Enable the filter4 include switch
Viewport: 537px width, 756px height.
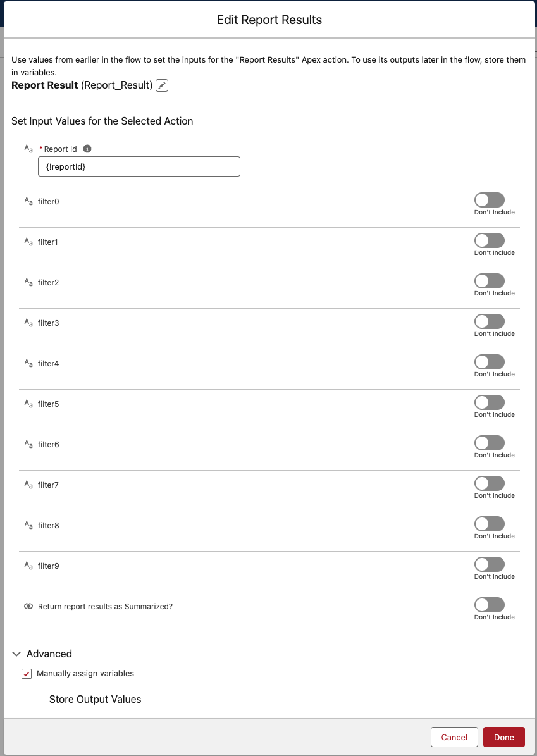click(490, 362)
